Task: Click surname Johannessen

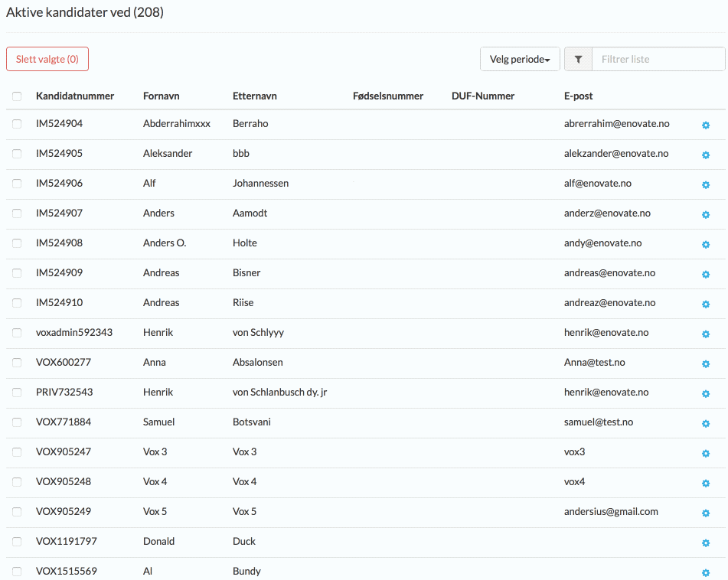Action: [260, 184]
